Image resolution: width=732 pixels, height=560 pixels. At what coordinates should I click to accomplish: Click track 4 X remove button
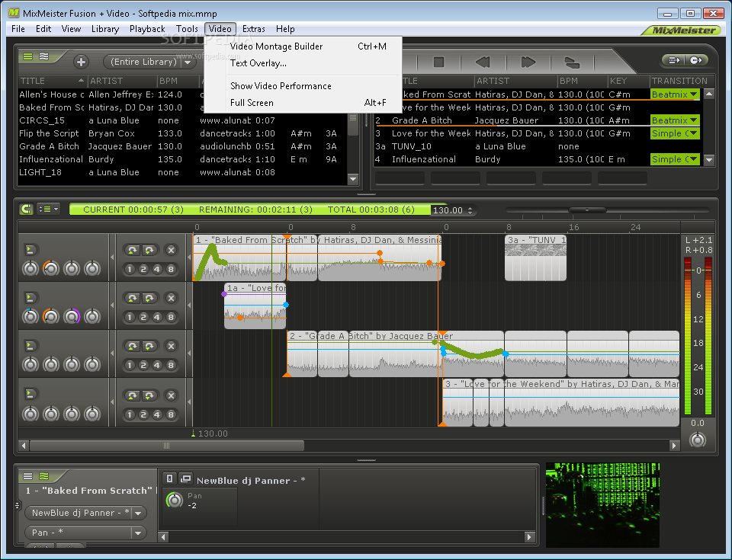tap(172, 395)
